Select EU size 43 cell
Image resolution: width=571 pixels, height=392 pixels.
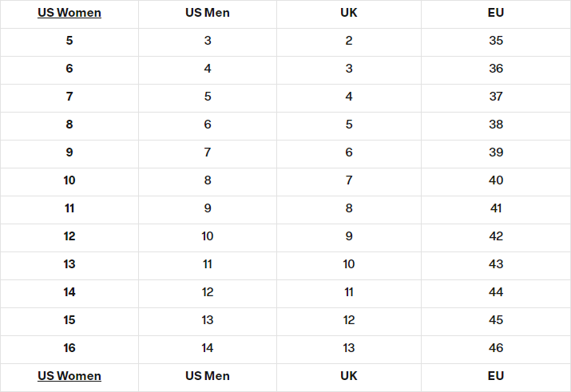[496, 264]
